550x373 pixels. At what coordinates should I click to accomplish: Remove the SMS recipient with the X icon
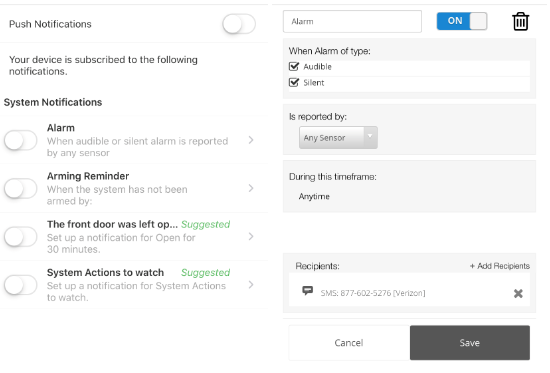[x=518, y=293]
